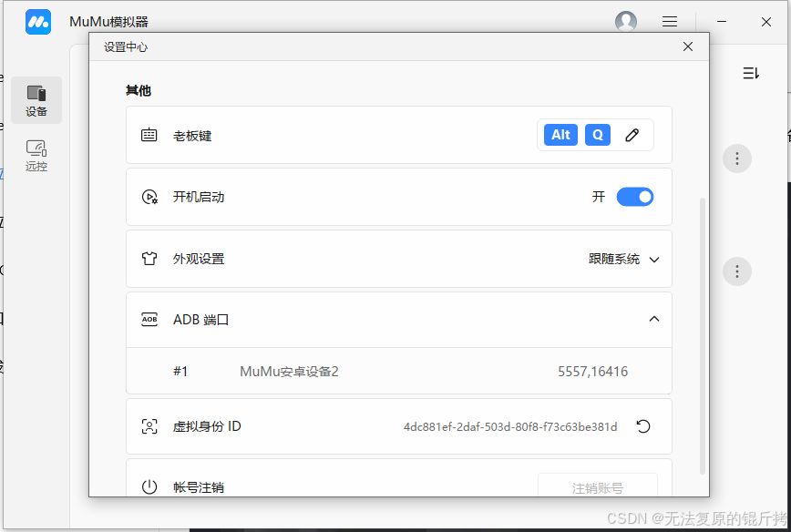Edit the boss key shortcut with pencil
This screenshot has width=791, height=532.
coord(632,135)
